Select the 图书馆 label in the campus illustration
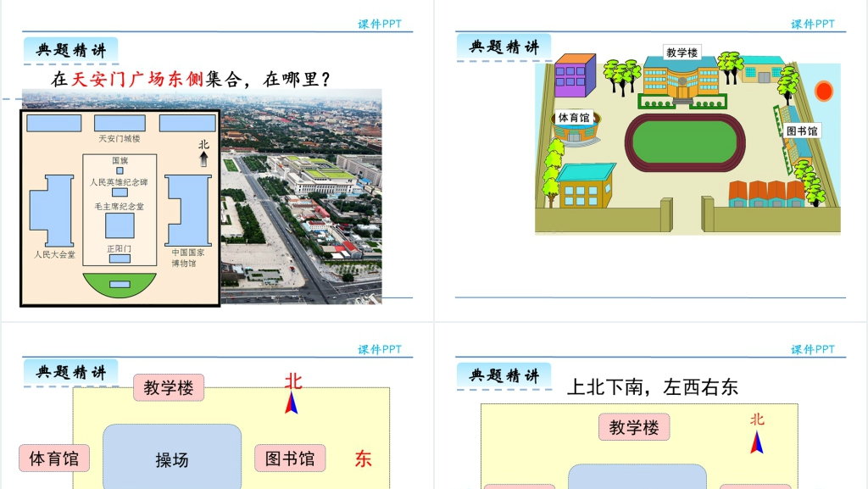 [801, 131]
